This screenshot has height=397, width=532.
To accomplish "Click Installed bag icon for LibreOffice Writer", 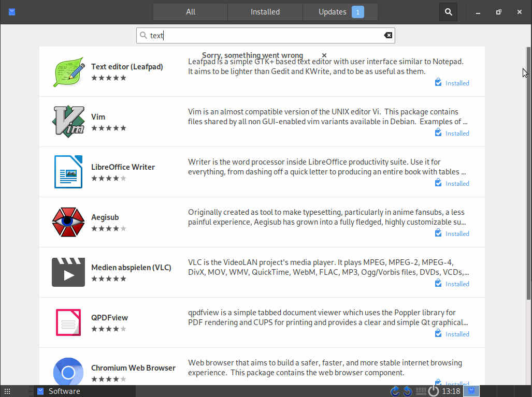I will point(438,183).
